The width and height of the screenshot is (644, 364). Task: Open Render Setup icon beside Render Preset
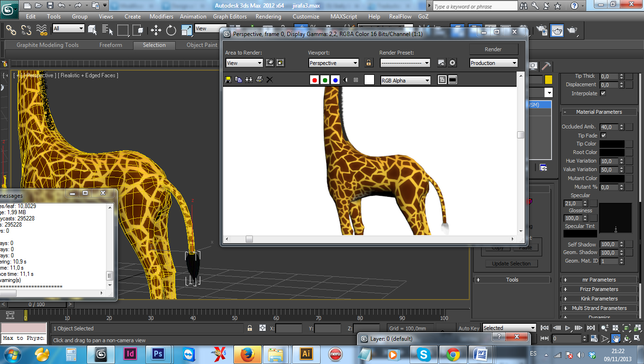441,63
